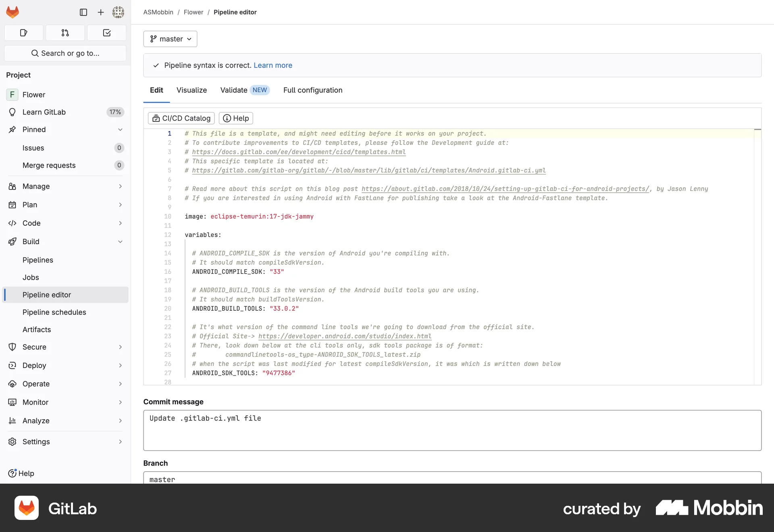Open the assigned issues icon
This screenshot has height=532, width=774.
[23, 33]
